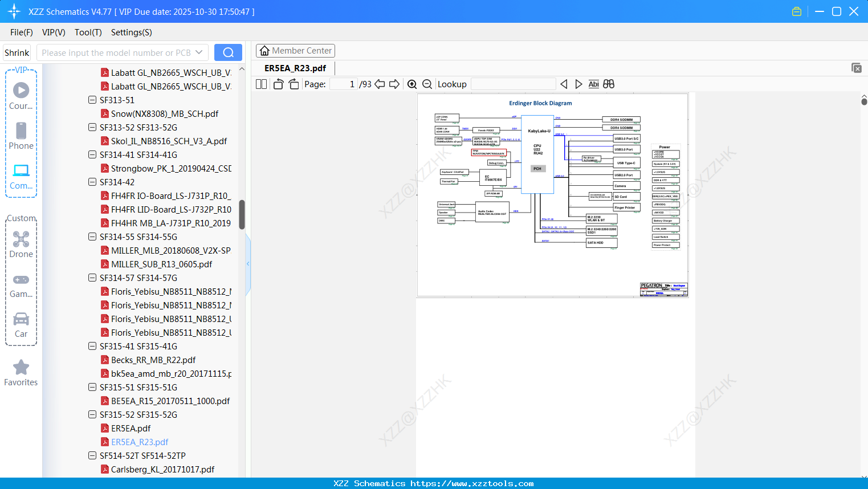The width and height of the screenshot is (868, 489).
Task: Go to the next page arrow
Action: click(394, 84)
